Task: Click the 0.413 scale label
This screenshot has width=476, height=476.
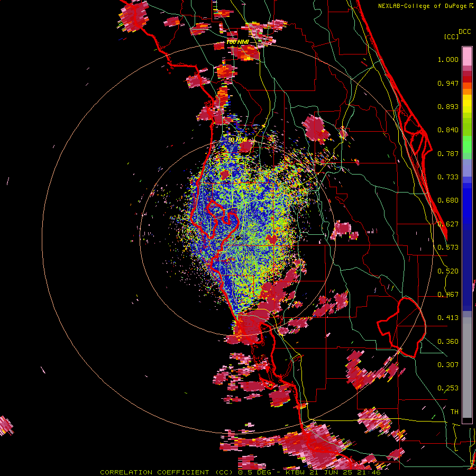Action: click(x=448, y=318)
